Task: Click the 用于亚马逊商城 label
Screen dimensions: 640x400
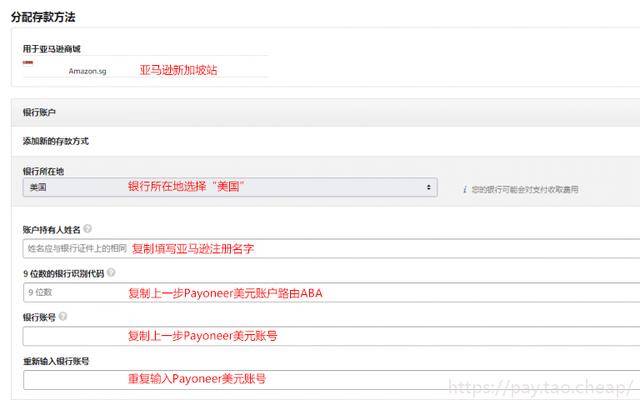Action: coord(51,47)
